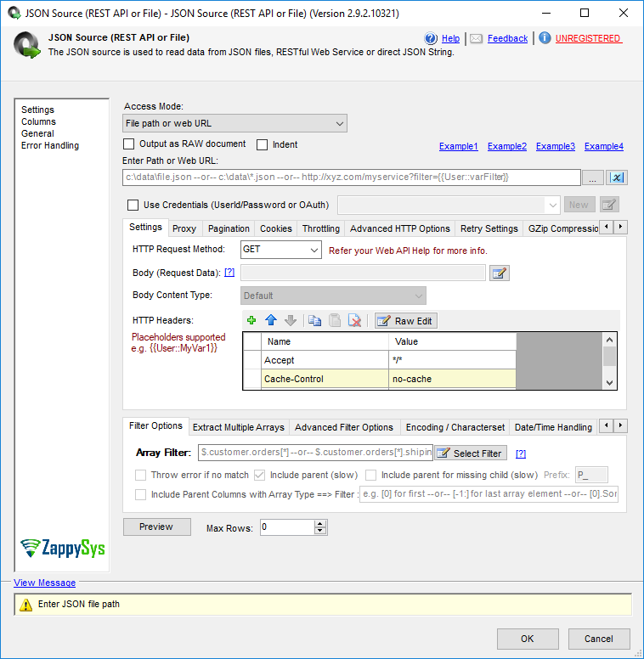
Task: Open the Throttling tab
Action: 321,228
